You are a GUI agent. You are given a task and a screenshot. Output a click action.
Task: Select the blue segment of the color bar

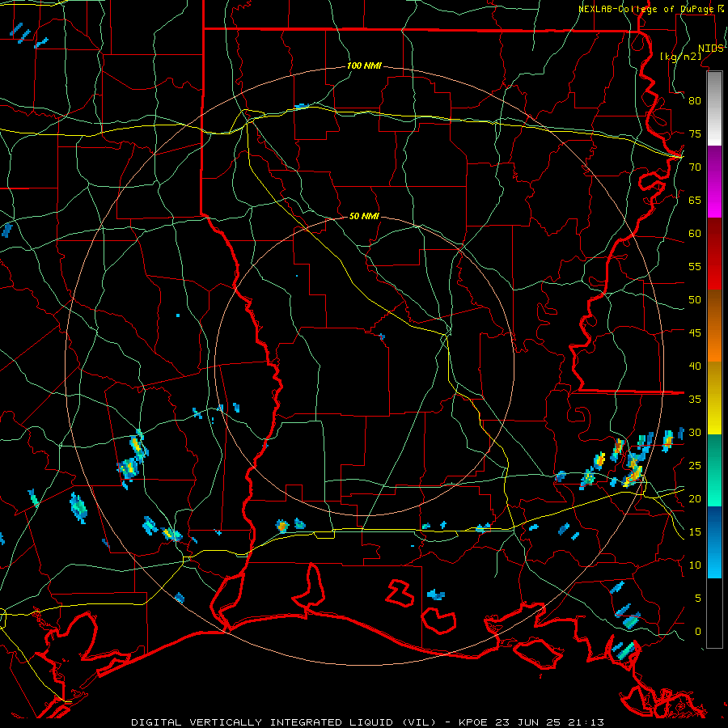click(x=714, y=542)
